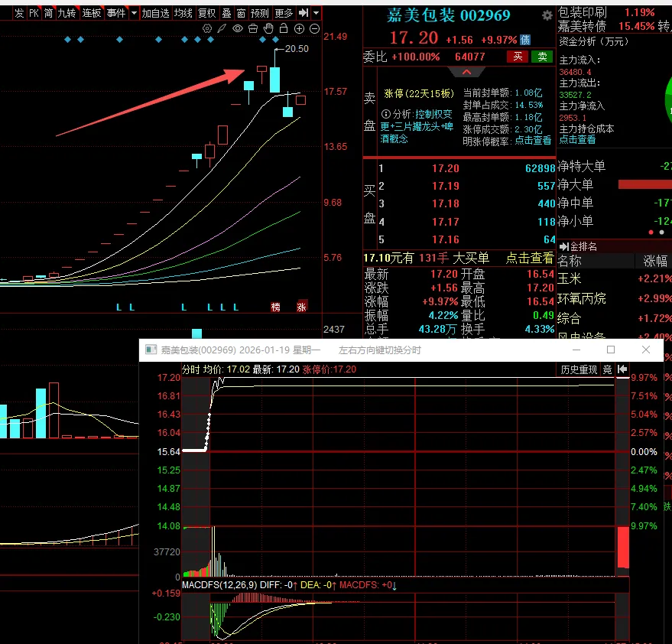The image size is (672, 644).
Task: Click the 包装印刷 sector label
Action: (x=583, y=12)
